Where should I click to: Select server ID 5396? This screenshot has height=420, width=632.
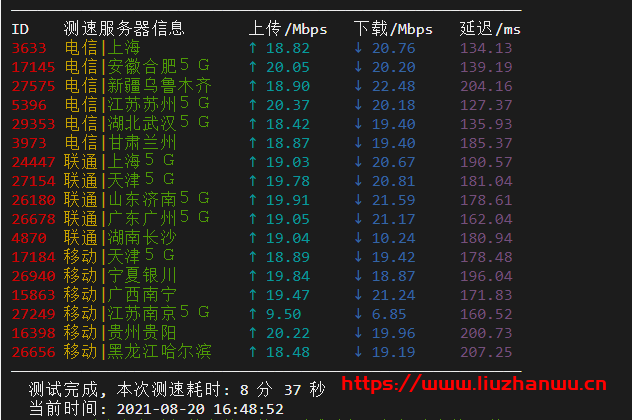point(29,105)
